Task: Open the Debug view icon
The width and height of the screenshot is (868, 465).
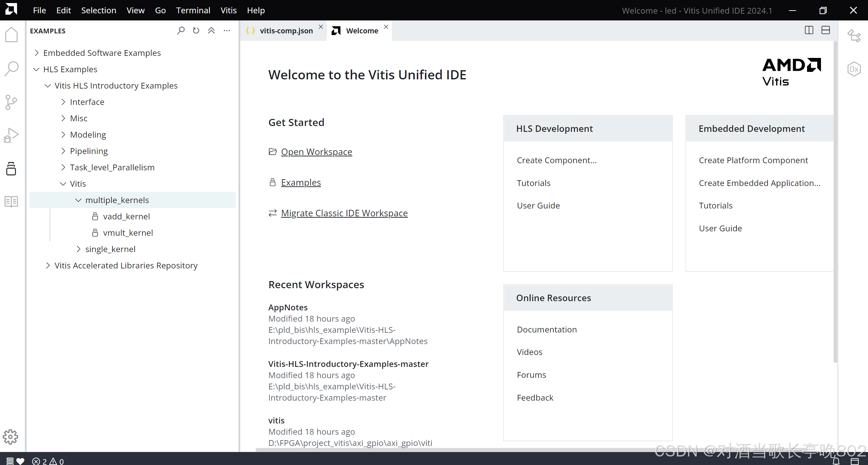Action: (11, 135)
